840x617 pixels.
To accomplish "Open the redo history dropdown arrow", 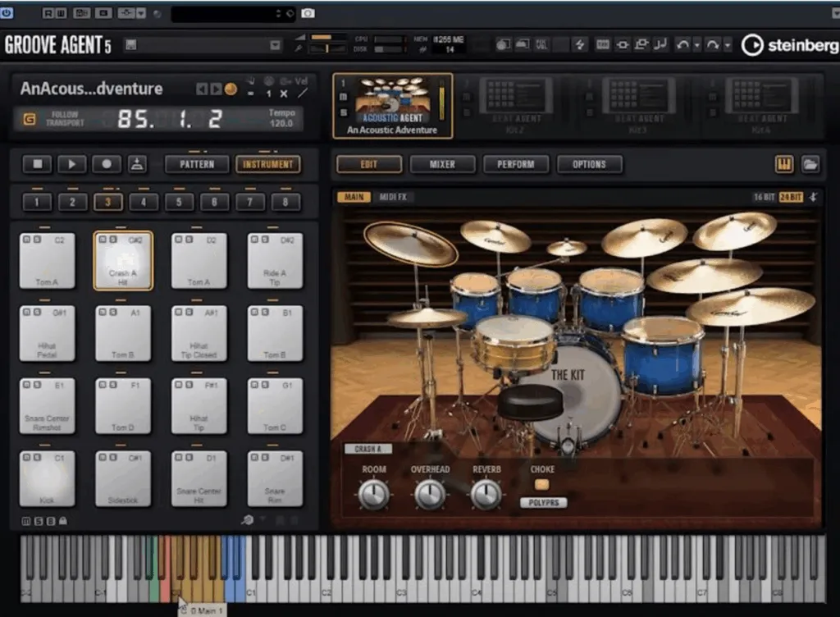I will pos(728,45).
